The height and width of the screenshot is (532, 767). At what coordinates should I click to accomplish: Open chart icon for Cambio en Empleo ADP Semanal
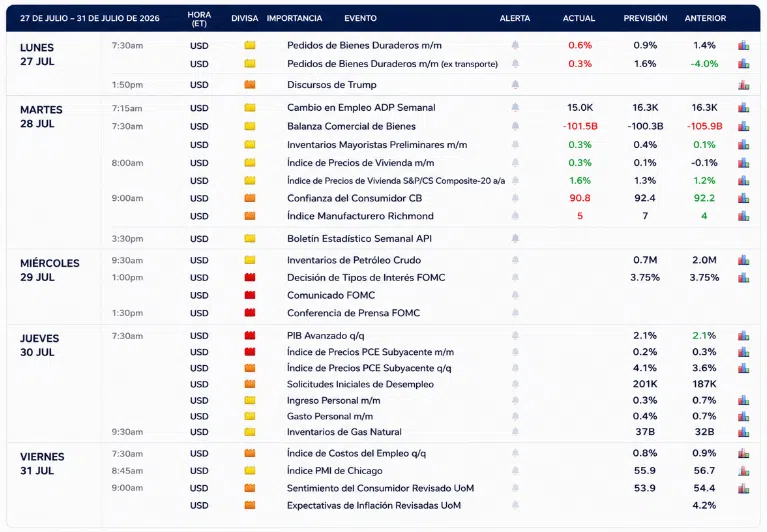(744, 108)
